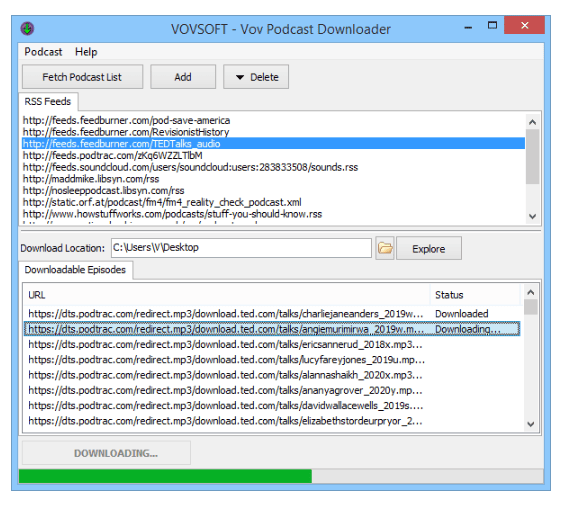The height and width of the screenshot is (507, 564).
Task: Click the episodes list scrollbar thumb
Action: tap(531, 307)
